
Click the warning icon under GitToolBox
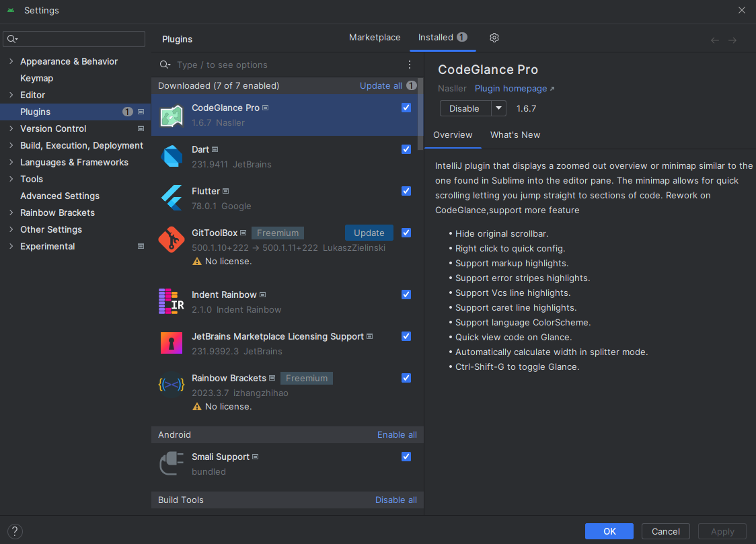(x=196, y=261)
